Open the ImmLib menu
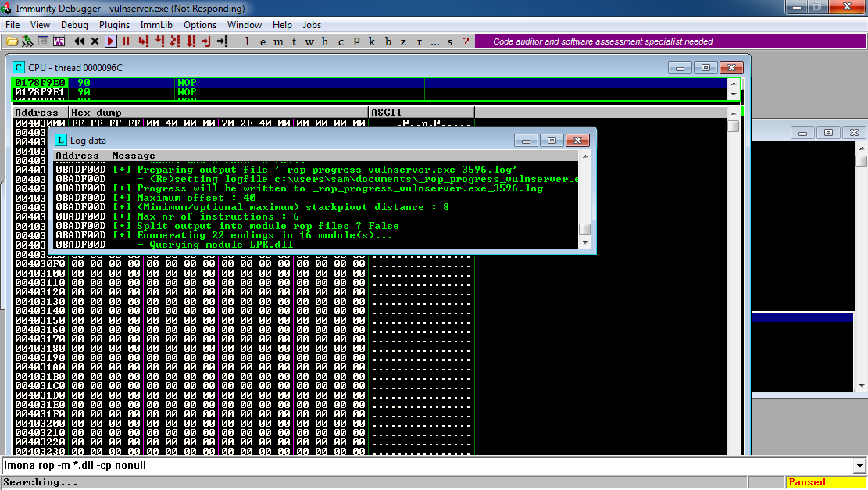868x490 pixels. click(x=156, y=25)
